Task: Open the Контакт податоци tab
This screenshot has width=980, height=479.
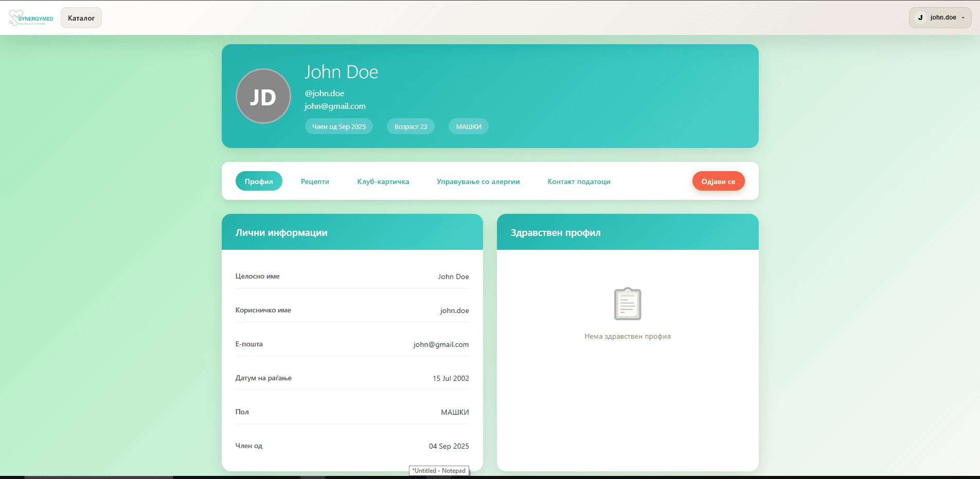Action: [x=579, y=181]
